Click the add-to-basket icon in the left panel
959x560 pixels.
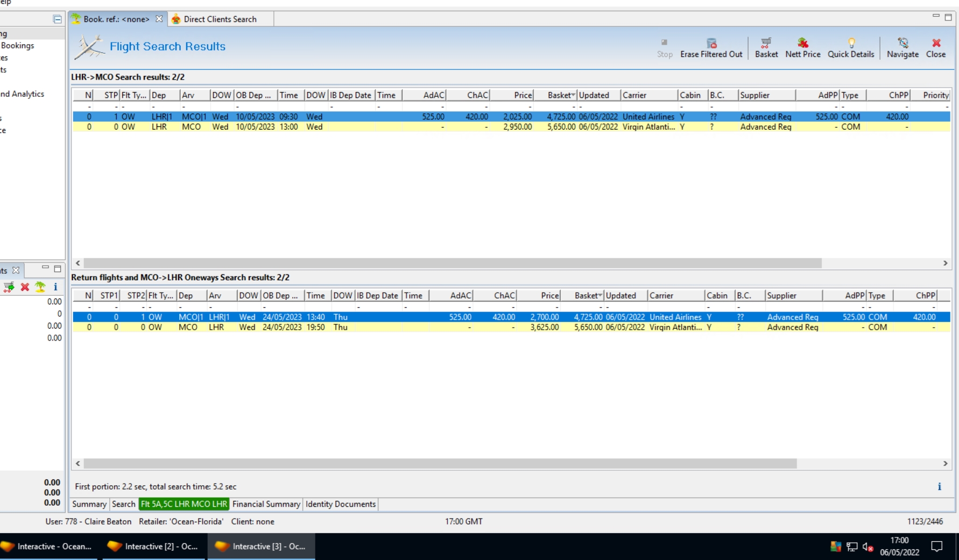point(9,287)
